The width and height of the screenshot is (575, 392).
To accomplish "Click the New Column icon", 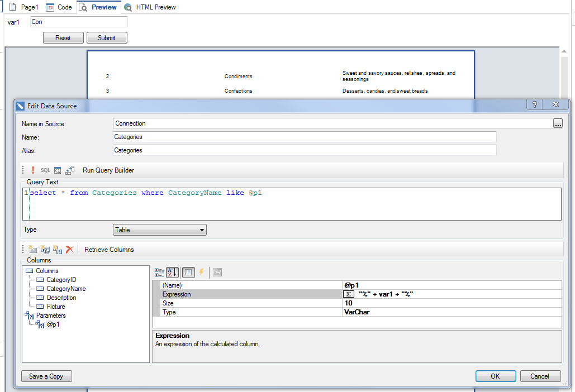I will pos(32,250).
